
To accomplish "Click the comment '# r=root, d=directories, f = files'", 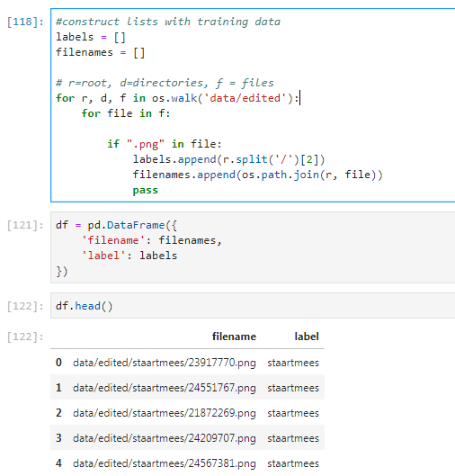I will click(x=165, y=83).
